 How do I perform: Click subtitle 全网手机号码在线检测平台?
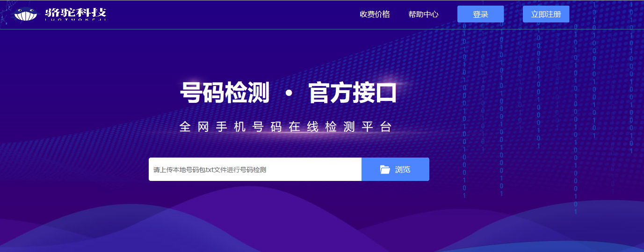285,127
